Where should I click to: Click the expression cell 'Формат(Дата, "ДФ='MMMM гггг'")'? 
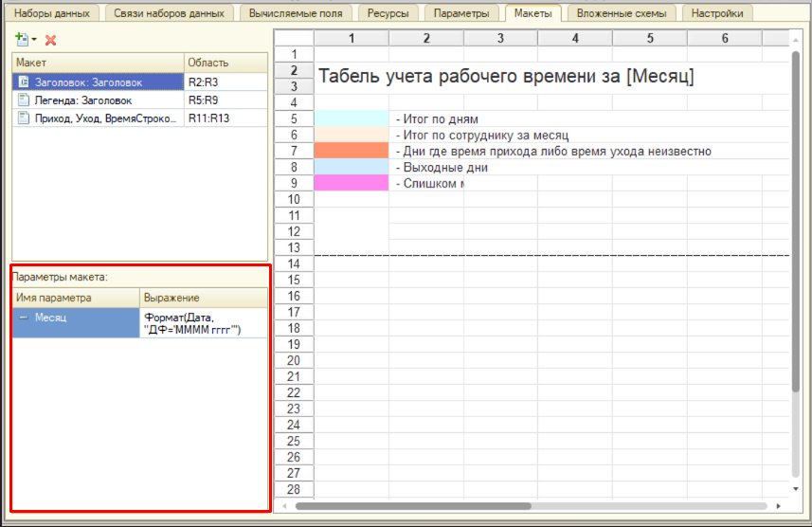[204, 323]
